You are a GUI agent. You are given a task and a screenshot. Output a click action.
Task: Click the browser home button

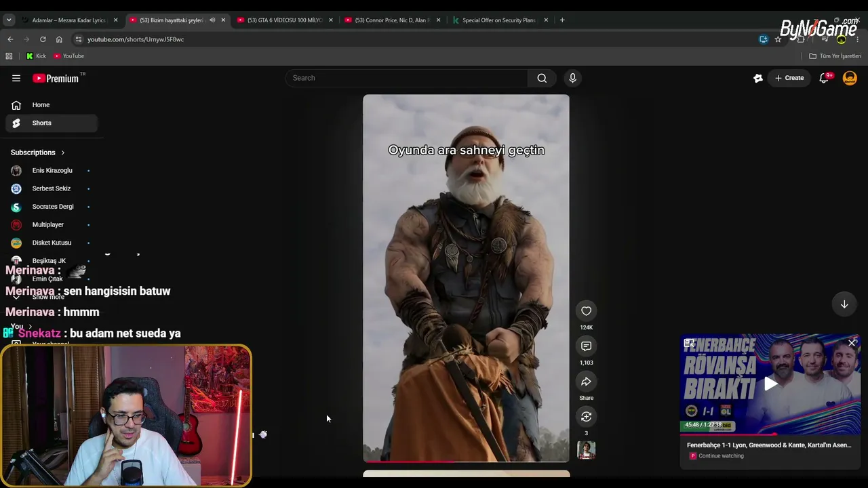[x=59, y=39]
